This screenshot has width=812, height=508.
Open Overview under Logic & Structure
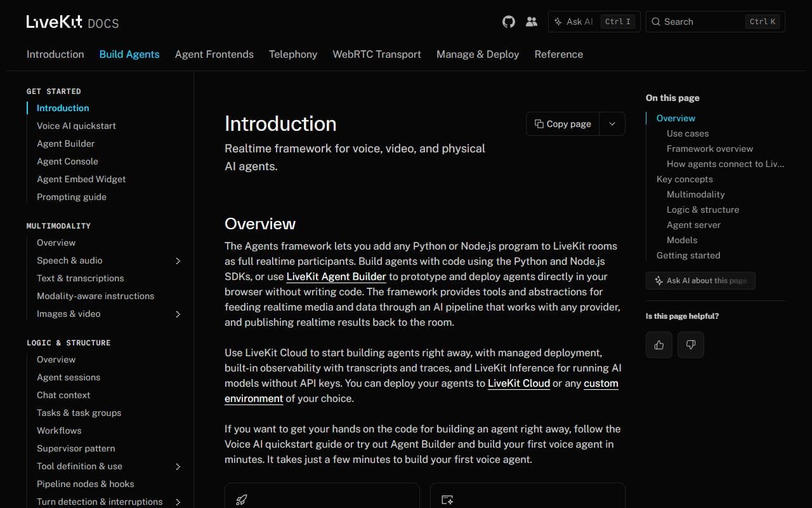[x=56, y=359]
